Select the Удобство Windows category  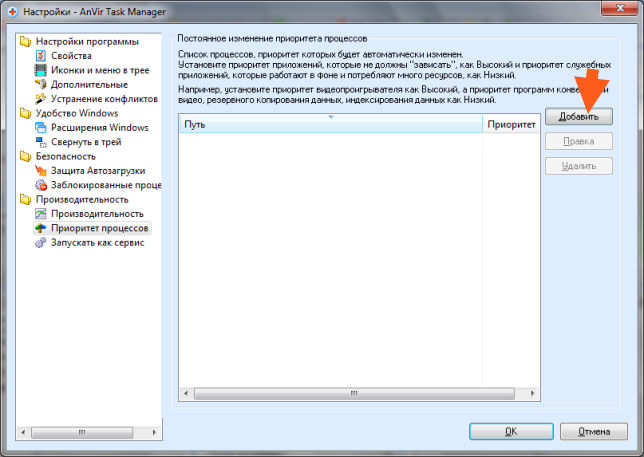point(77,113)
